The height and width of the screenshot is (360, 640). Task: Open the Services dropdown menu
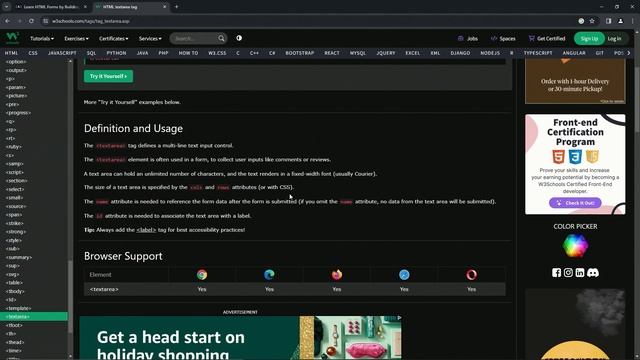tap(150, 39)
